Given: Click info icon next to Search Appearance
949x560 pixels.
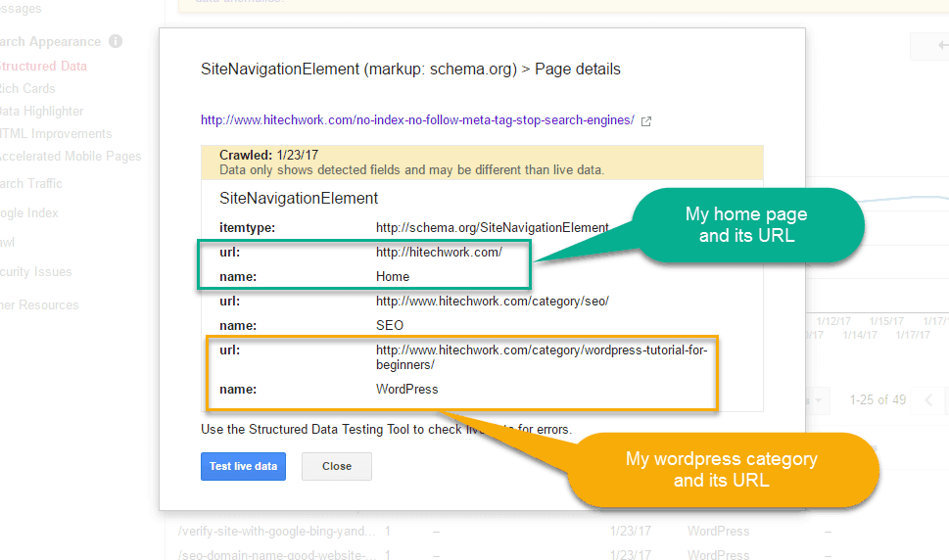Looking at the screenshot, I should [x=116, y=41].
